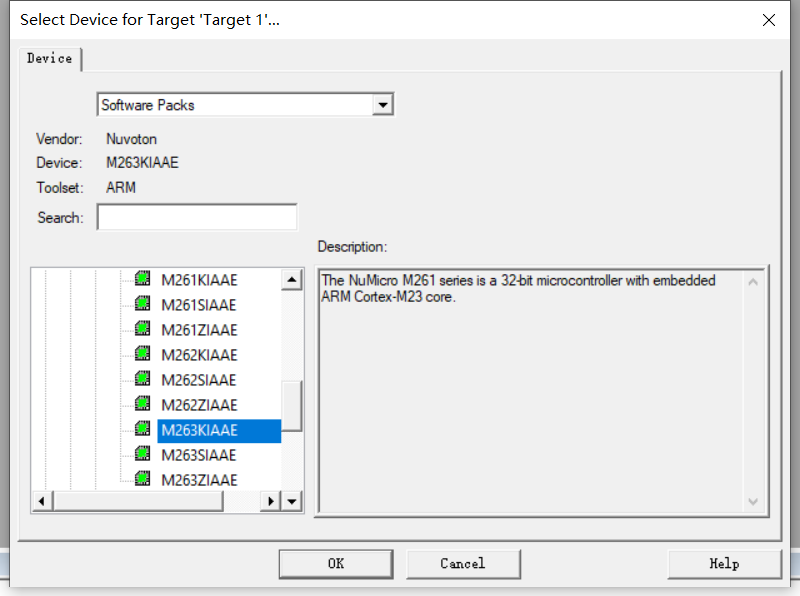Click the Cancel button

(x=463, y=564)
